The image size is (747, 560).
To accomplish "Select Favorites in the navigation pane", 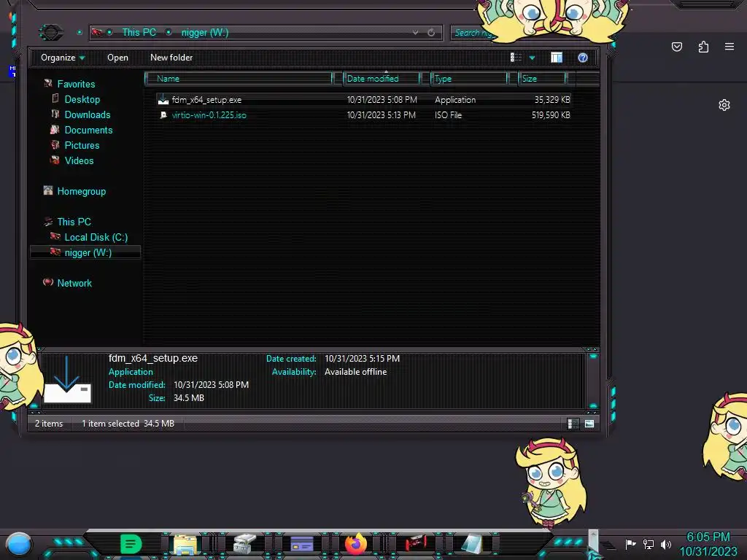I will pos(76,85).
